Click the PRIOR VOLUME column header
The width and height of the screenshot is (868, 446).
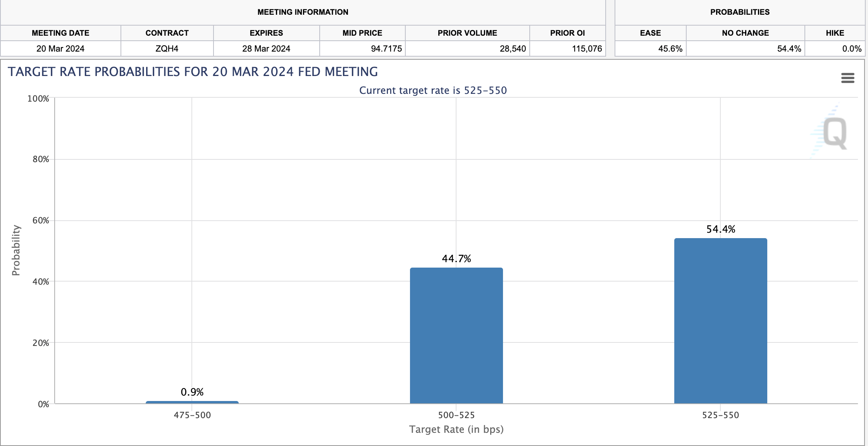click(467, 33)
